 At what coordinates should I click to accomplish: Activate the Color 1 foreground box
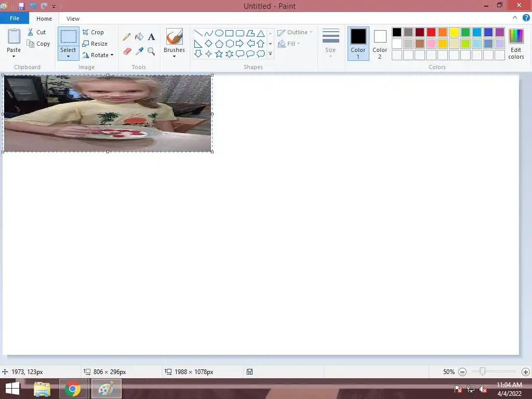point(358,44)
